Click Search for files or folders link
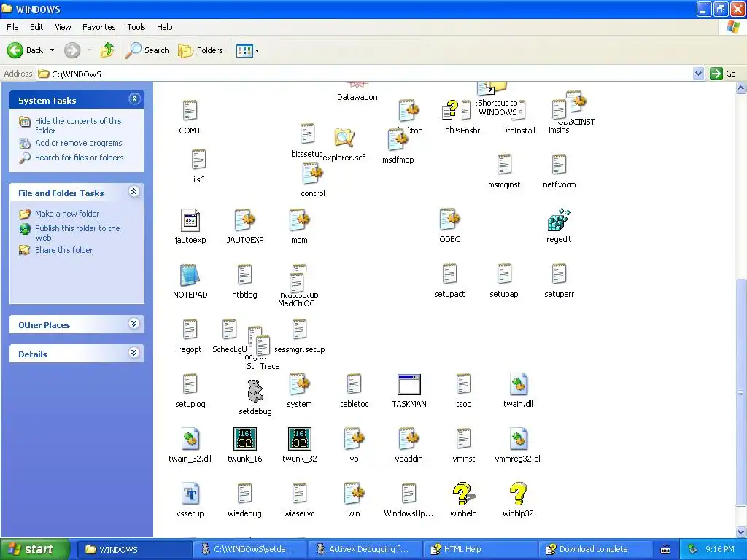 pyautogui.click(x=79, y=157)
